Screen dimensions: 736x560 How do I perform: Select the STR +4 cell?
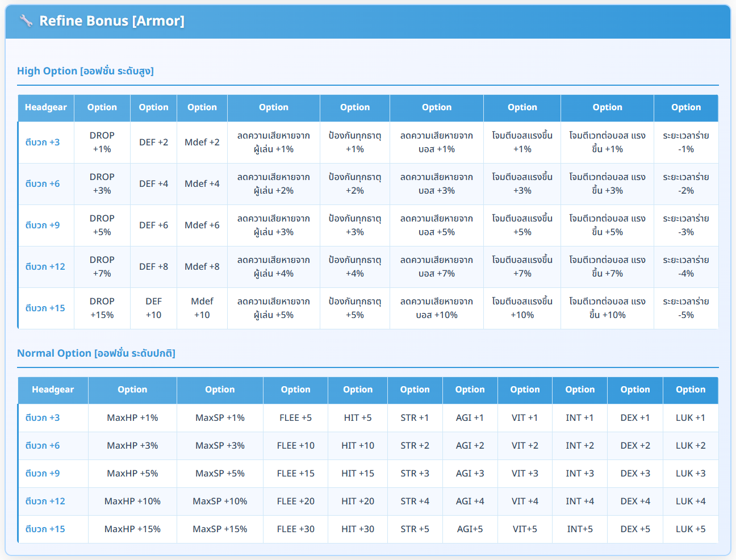[415, 502]
